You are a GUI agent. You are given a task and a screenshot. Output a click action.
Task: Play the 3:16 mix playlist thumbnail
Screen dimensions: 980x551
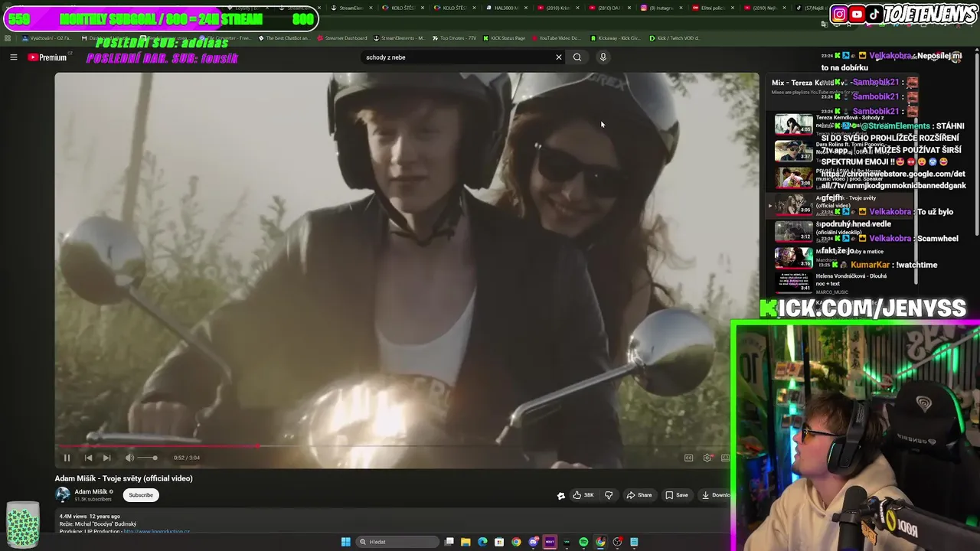793,257
